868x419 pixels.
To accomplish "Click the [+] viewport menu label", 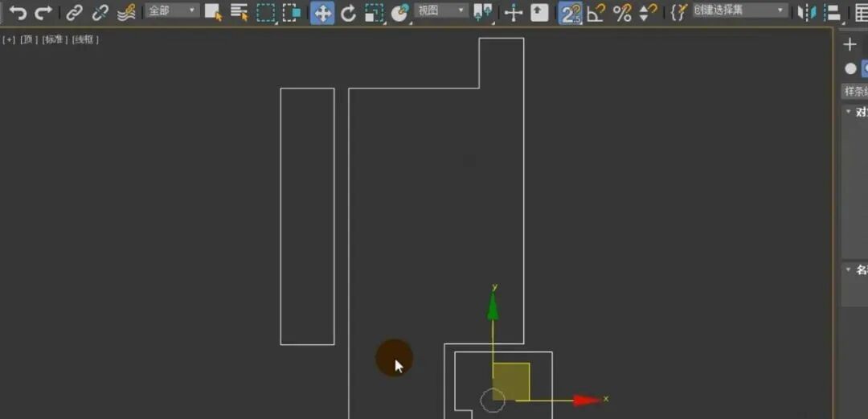I will tap(9, 40).
